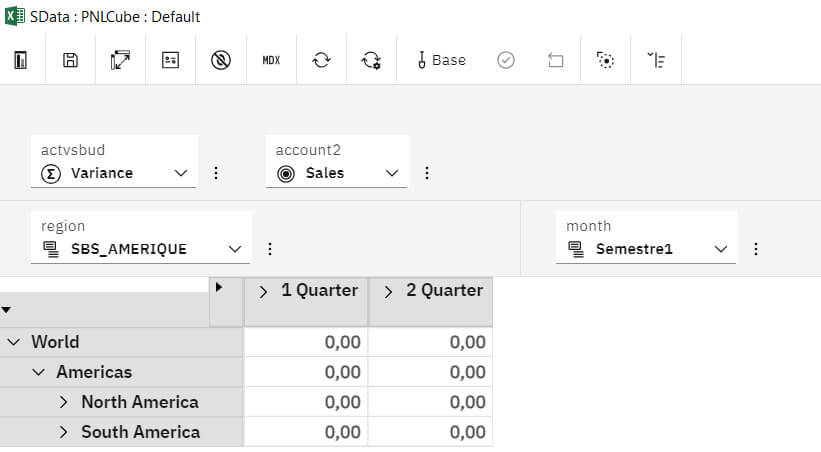
Task: Collapse the World row
Action: [14, 342]
